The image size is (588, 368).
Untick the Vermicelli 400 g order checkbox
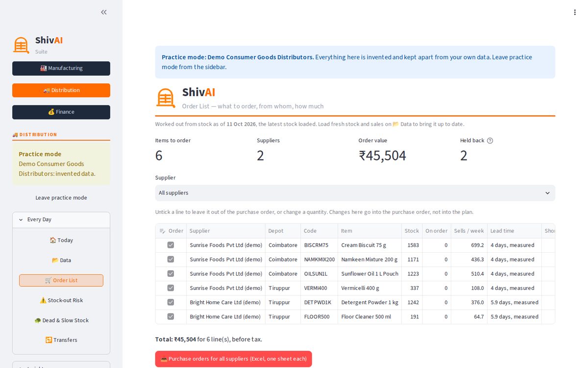171,288
